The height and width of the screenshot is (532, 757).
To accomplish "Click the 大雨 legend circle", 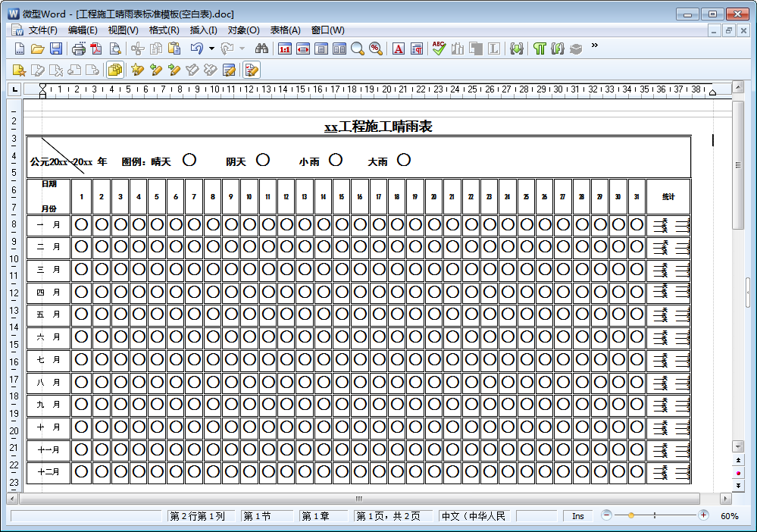I will pyautogui.click(x=404, y=160).
